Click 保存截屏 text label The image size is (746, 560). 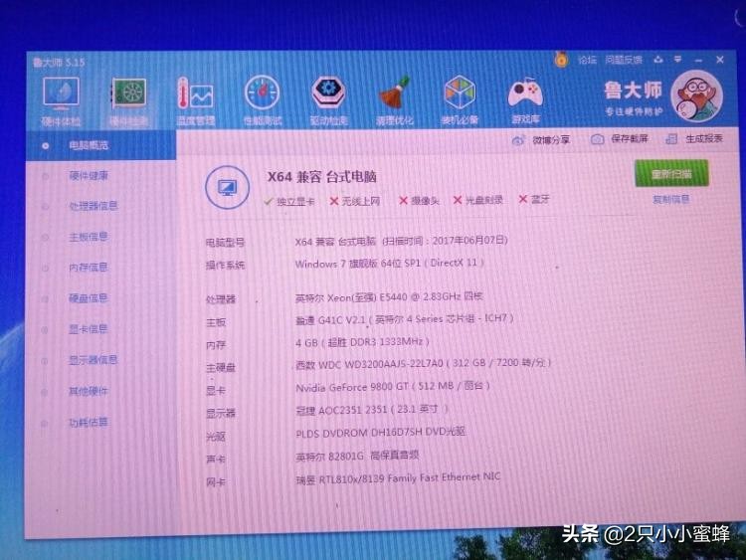pos(630,138)
